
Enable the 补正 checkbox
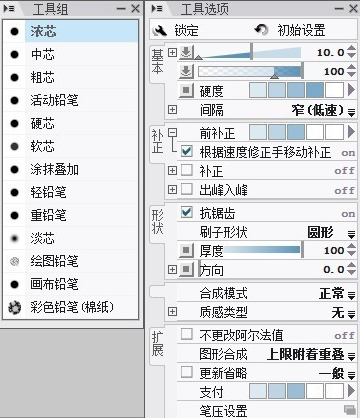tap(187, 170)
